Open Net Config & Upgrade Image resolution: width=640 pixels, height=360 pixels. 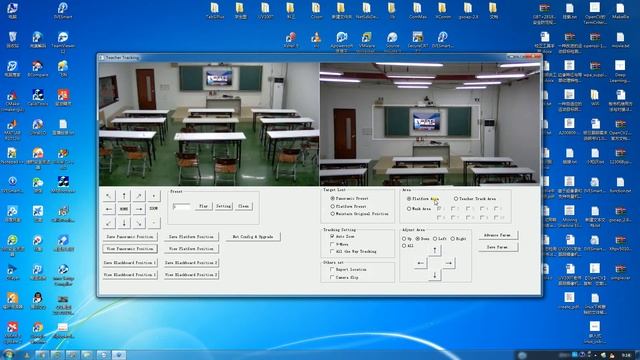pyautogui.click(x=253, y=237)
